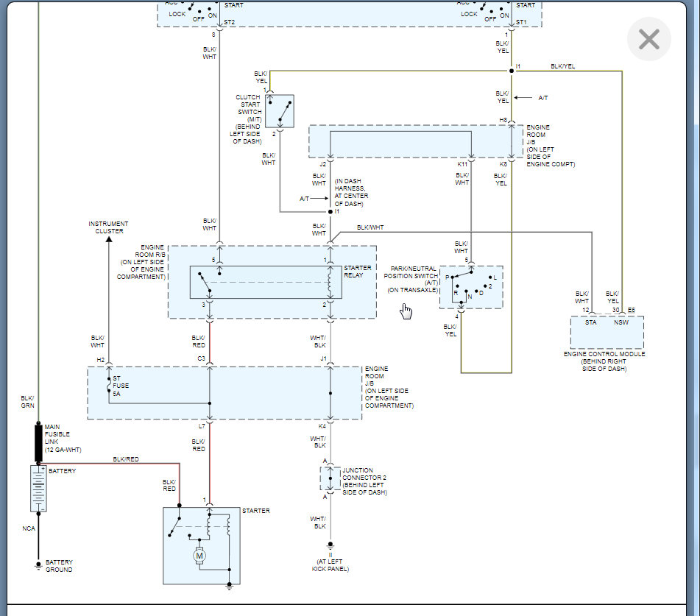Click the left kick panel ground symbol
The height and width of the screenshot is (616, 700).
pos(330,546)
